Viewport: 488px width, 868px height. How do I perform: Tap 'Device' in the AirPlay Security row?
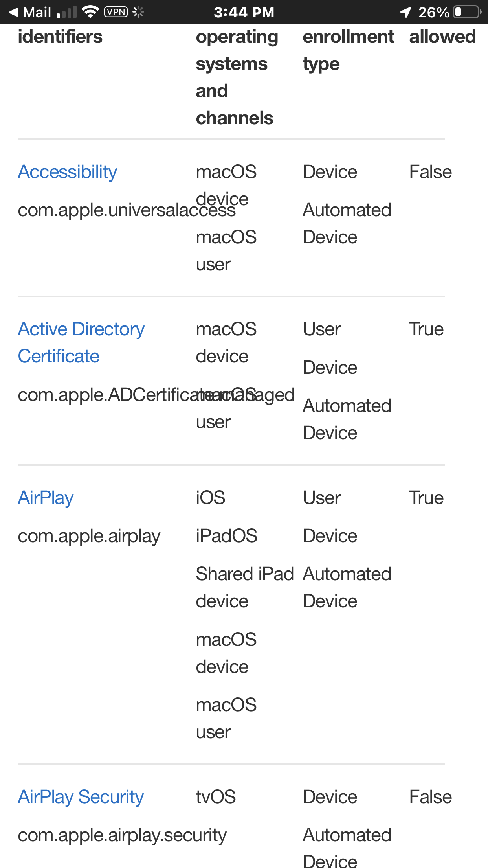[x=330, y=797]
